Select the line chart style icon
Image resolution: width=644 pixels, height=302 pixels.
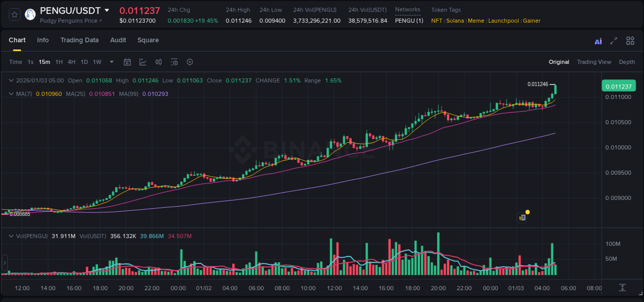point(143,62)
